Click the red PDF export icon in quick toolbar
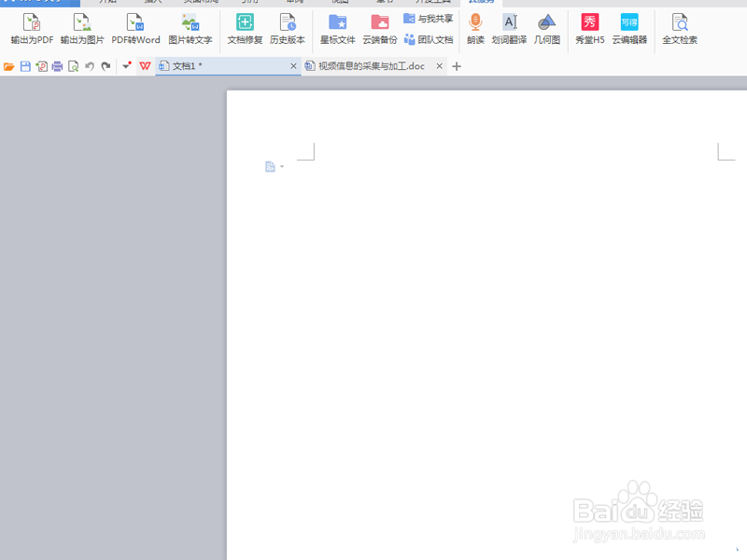This screenshot has height=560, width=747. (41, 66)
